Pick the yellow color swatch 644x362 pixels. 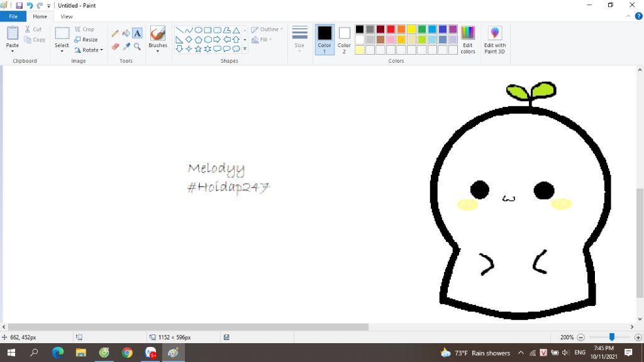[x=411, y=29]
